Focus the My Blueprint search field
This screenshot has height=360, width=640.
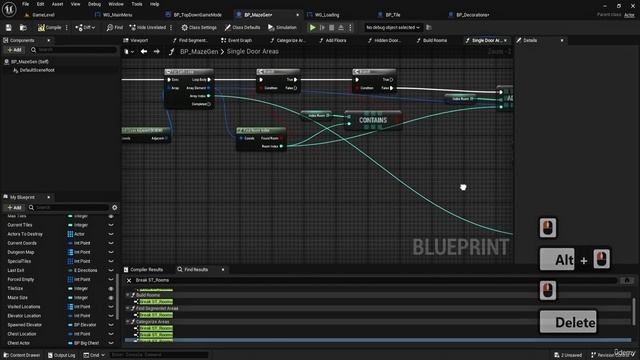(69, 208)
